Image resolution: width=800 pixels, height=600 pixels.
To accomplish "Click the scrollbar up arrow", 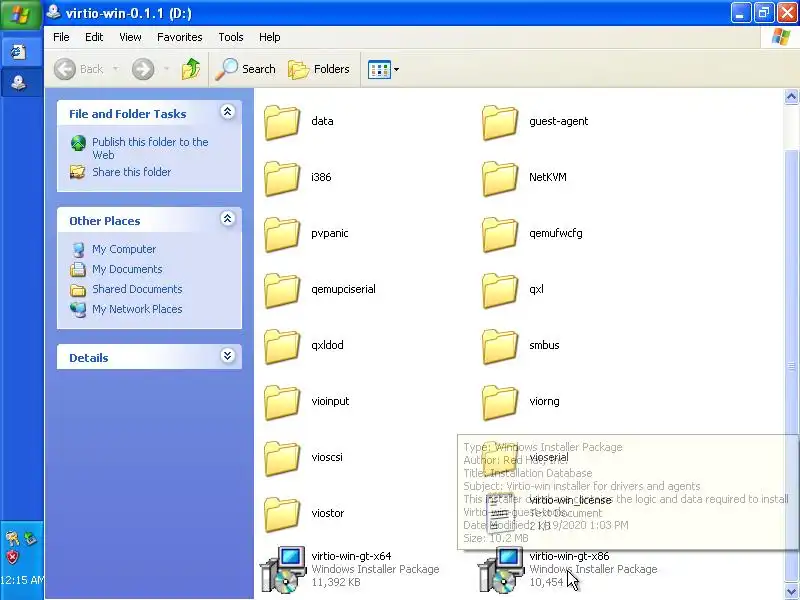I will tap(791, 96).
